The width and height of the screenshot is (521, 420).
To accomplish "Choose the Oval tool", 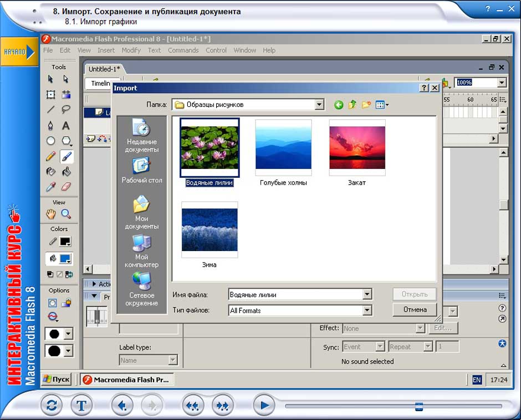I will point(50,141).
